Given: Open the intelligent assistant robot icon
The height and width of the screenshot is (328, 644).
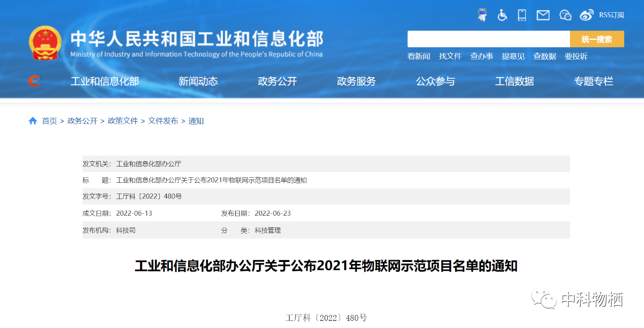Looking at the screenshot, I should coord(482,15).
